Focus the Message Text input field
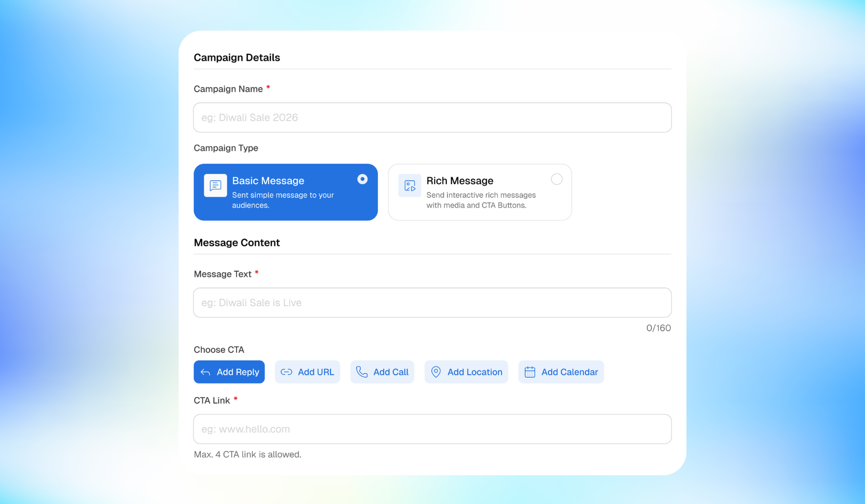 [x=432, y=303]
